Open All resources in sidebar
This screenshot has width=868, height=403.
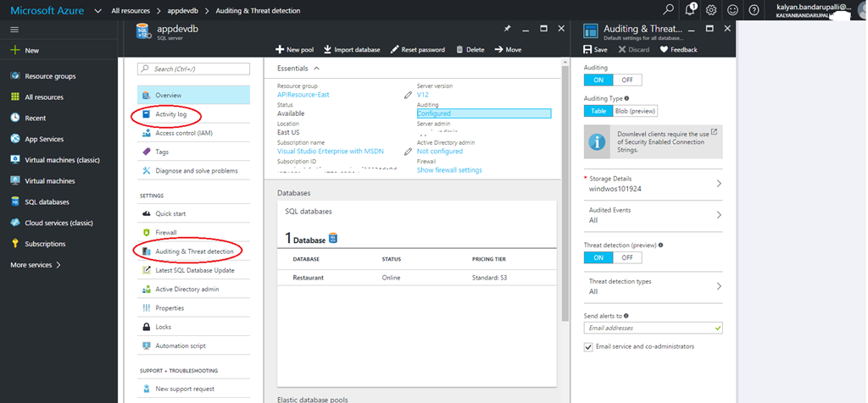coord(37,97)
